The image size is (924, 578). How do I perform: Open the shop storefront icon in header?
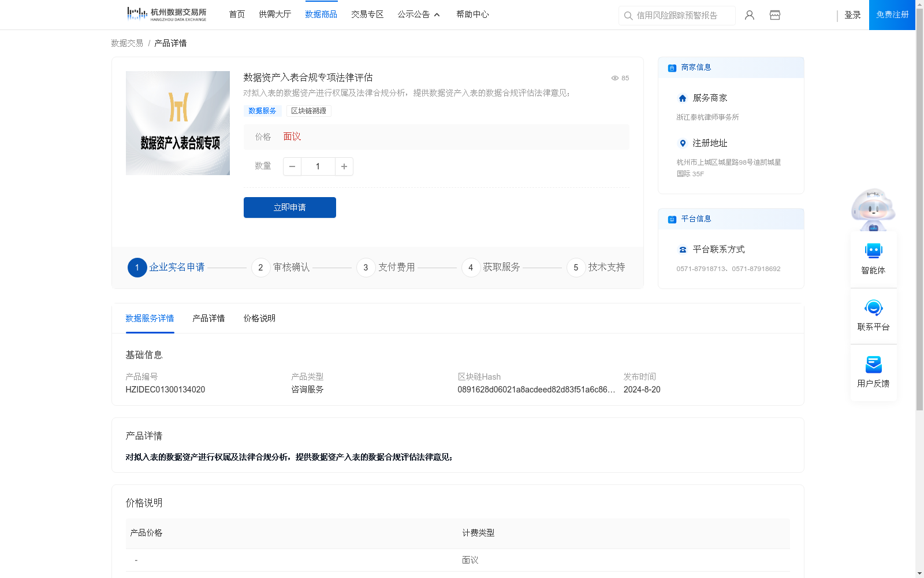[775, 15]
